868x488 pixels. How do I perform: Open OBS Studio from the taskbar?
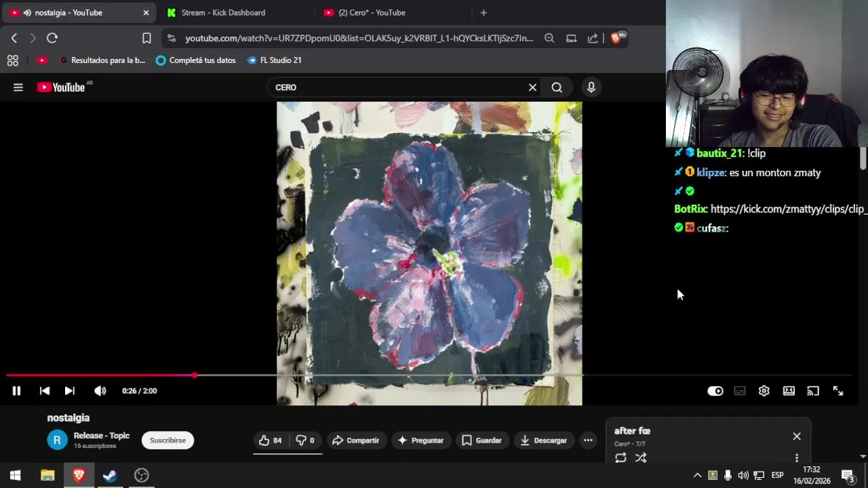pos(141,475)
